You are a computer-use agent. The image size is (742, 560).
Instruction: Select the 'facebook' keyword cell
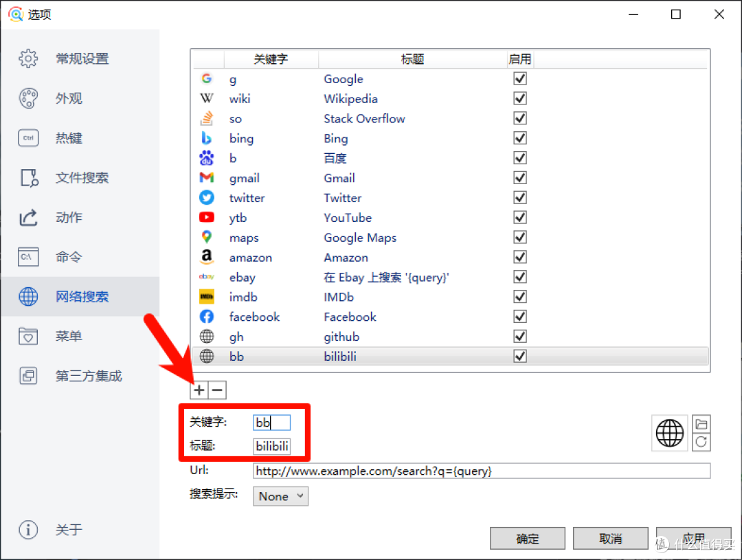[x=255, y=317]
